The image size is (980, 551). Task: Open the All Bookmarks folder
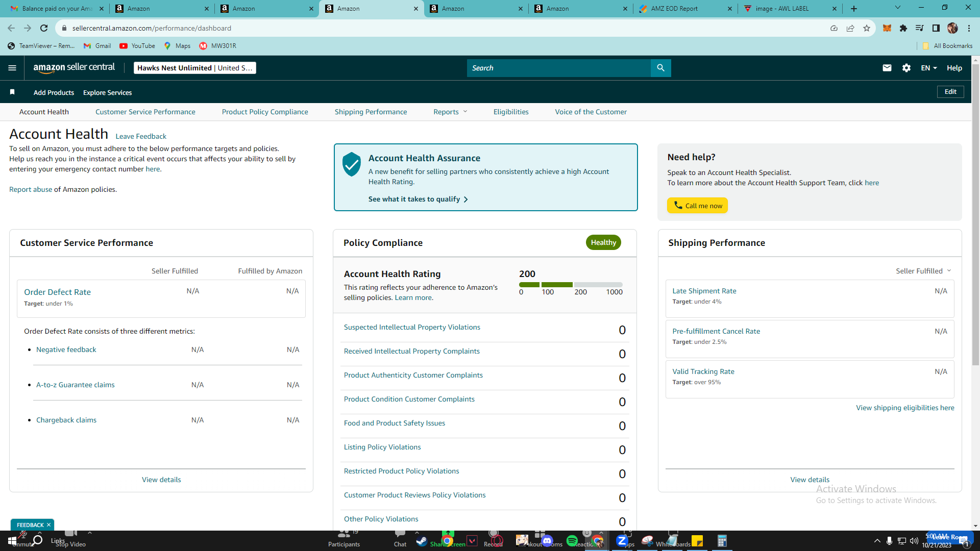coord(947,46)
